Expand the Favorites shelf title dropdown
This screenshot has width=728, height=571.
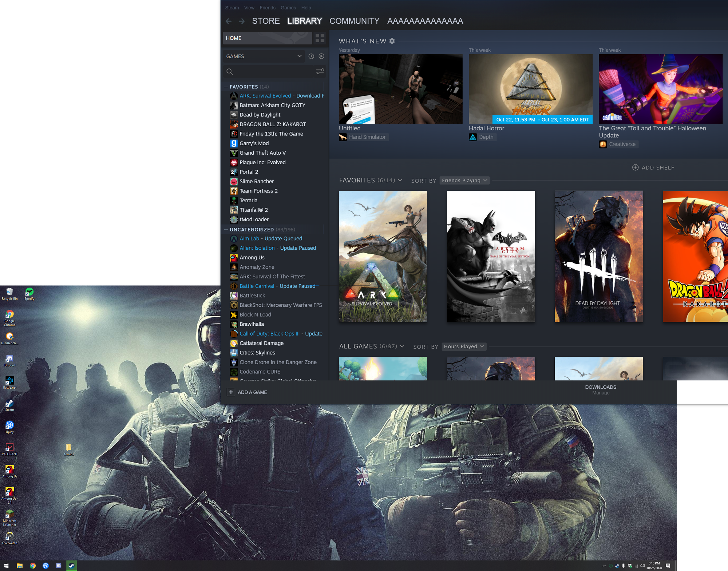[400, 180]
